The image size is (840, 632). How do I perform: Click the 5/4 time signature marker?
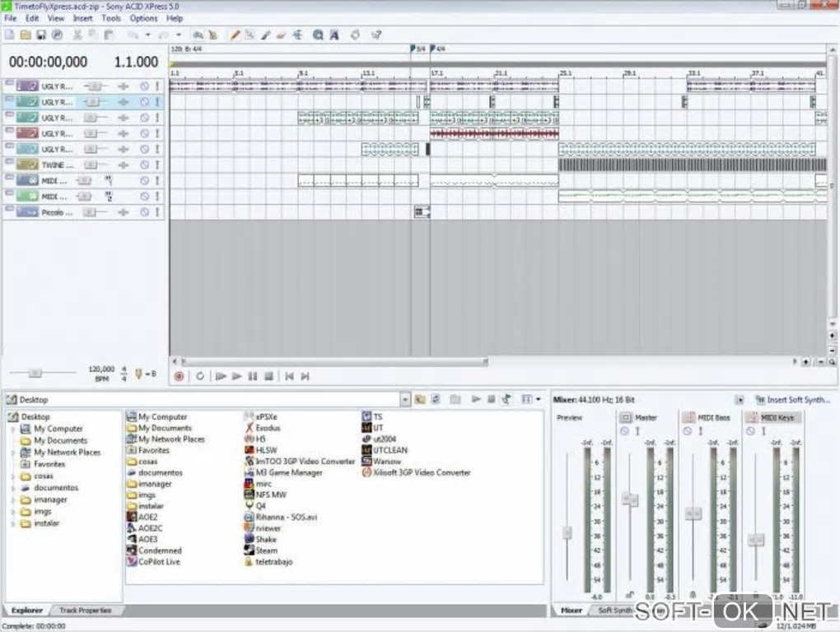[x=418, y=49]
